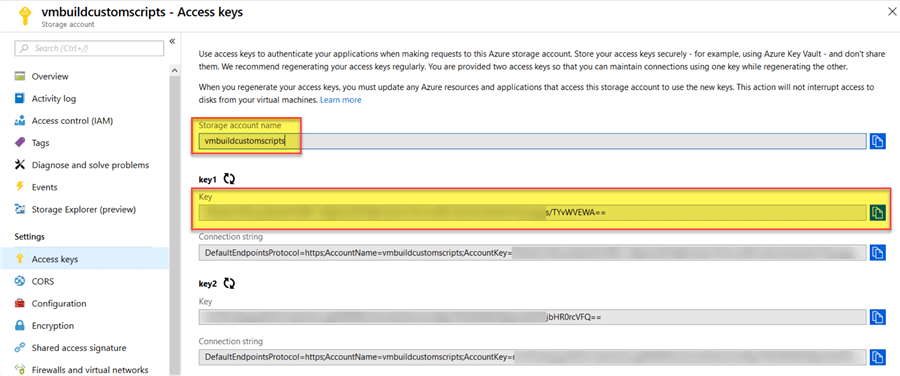This screenshot has height=376, width=900.
Task: Click the Access control (IAM) icon
Action: click(20, 121)
